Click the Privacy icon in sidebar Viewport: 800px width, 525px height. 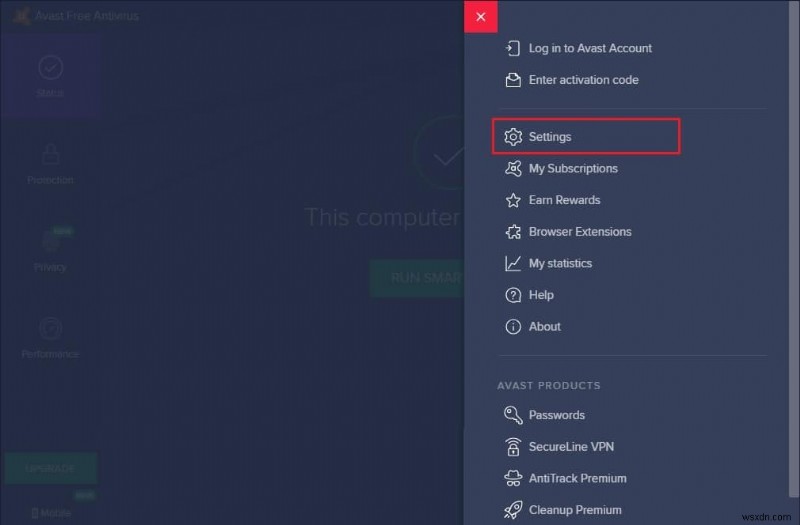point(51,240)
